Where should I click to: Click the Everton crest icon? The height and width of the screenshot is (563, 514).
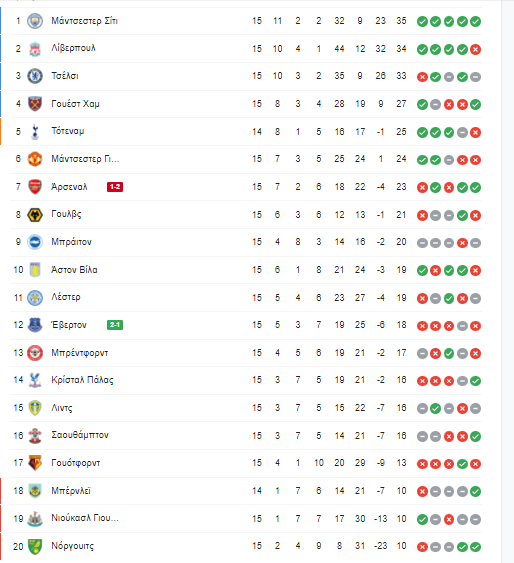click(35, 325)
